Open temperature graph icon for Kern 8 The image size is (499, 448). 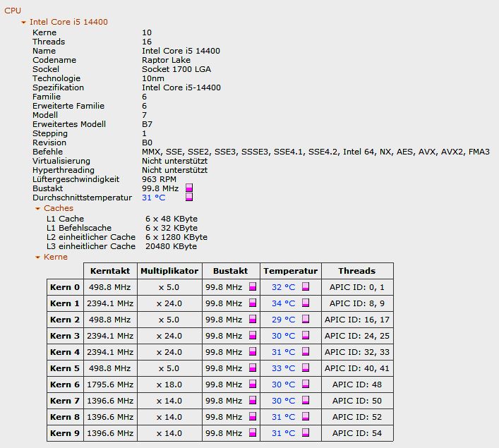click(x=306, y=416)
